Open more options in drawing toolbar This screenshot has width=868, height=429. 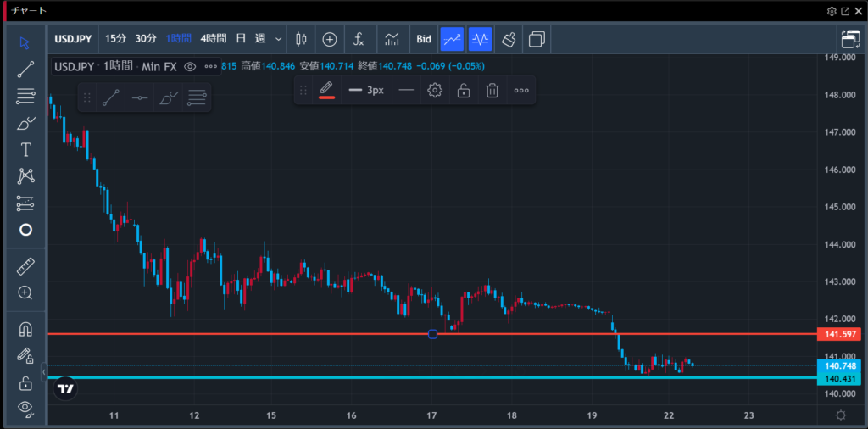pyautogui.click(x=521, y=90)
